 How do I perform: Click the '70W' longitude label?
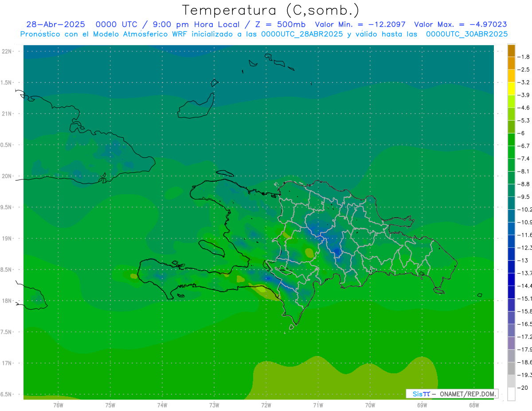(370, 405)
